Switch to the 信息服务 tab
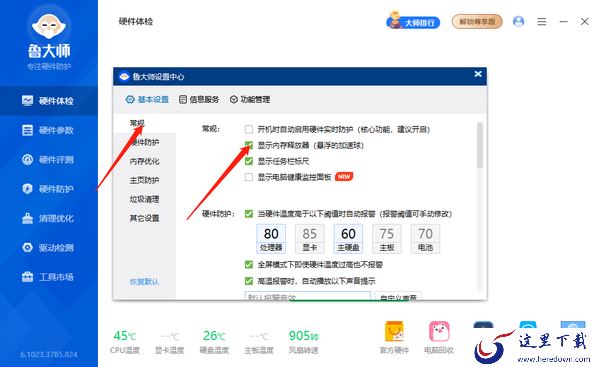Screen dimensions: 600x367 [x=199, y=99]
